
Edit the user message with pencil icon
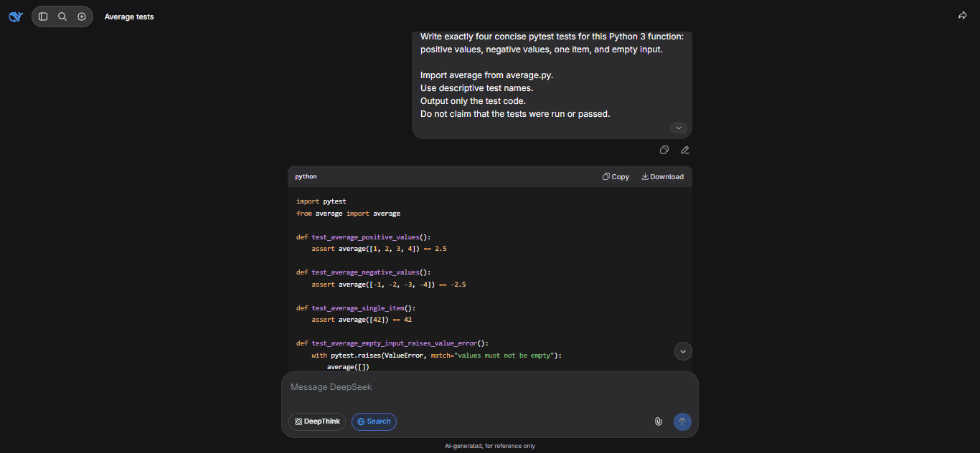(x=685, y=150)
